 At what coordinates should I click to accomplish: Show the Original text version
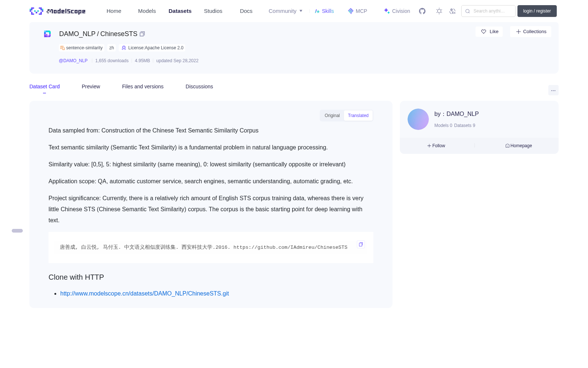click(332, 116)
